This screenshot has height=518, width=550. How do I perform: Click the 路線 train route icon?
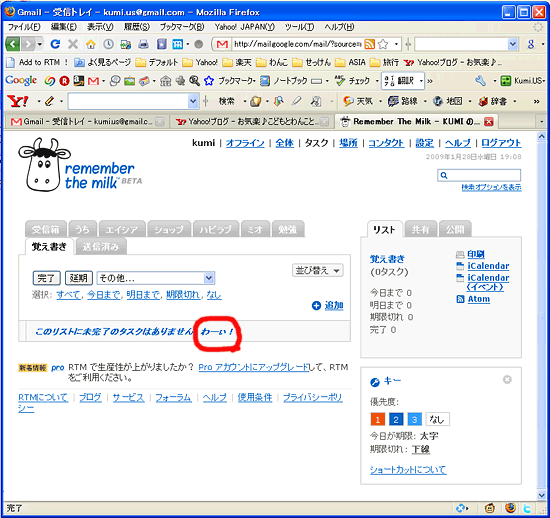393,101
